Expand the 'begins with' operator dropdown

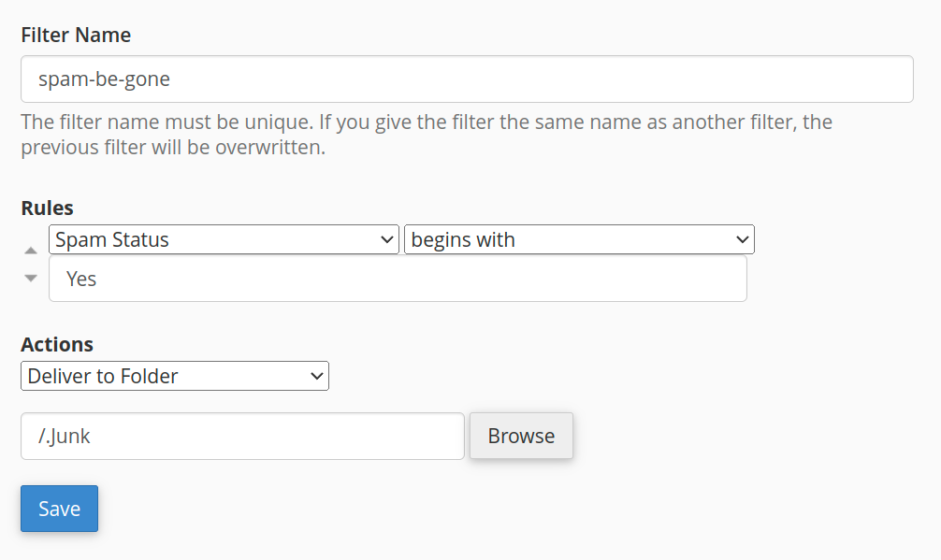578,240
